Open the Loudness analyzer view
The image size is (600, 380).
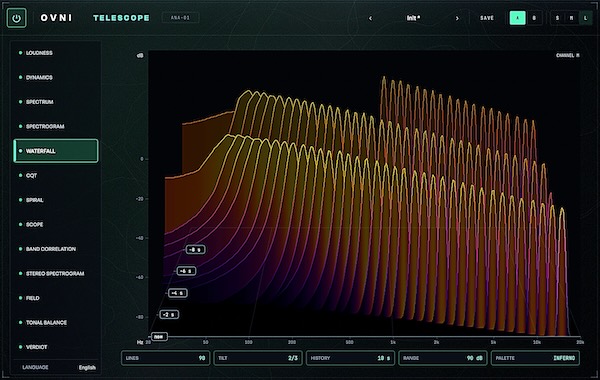[56, 53]
